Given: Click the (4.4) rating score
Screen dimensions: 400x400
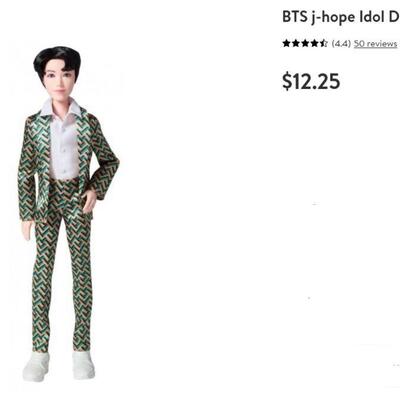Looking at the screenshot, I should tap(341, 44).
